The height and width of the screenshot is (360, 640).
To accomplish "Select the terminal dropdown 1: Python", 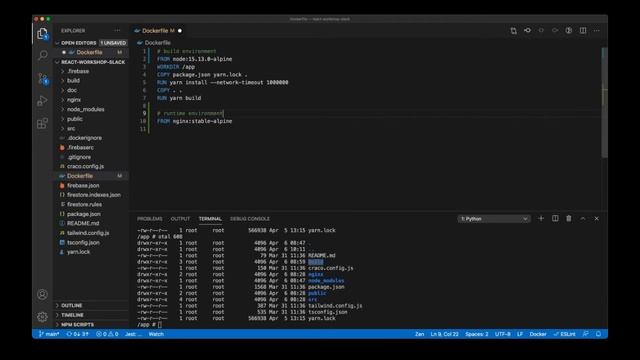I will [494, 219].
